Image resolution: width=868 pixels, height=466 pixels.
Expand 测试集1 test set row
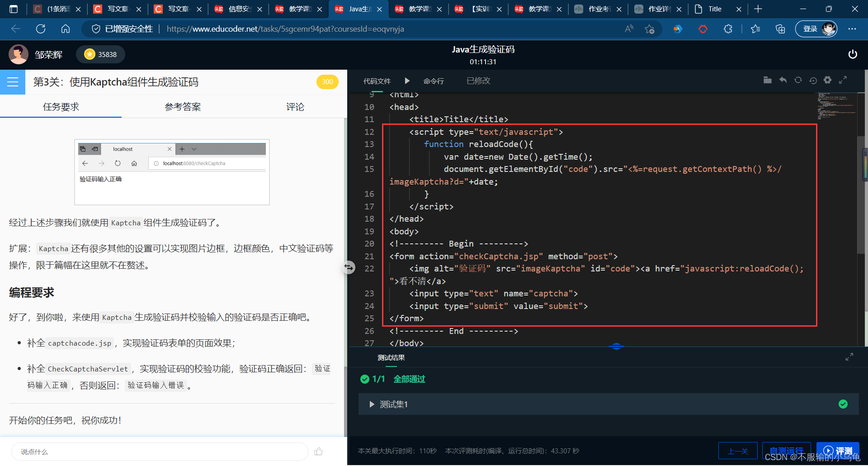pyautogui.click(x=609, y=404)
